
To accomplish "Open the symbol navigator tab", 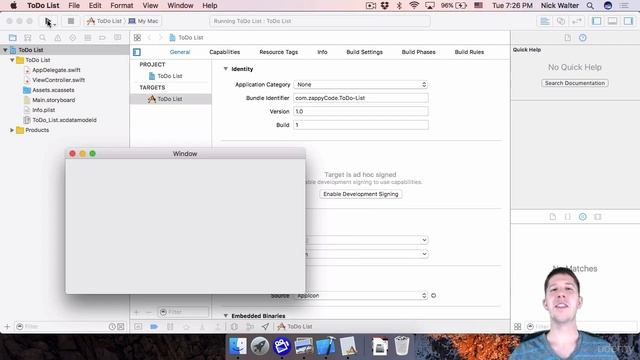I will pos(28,38).
